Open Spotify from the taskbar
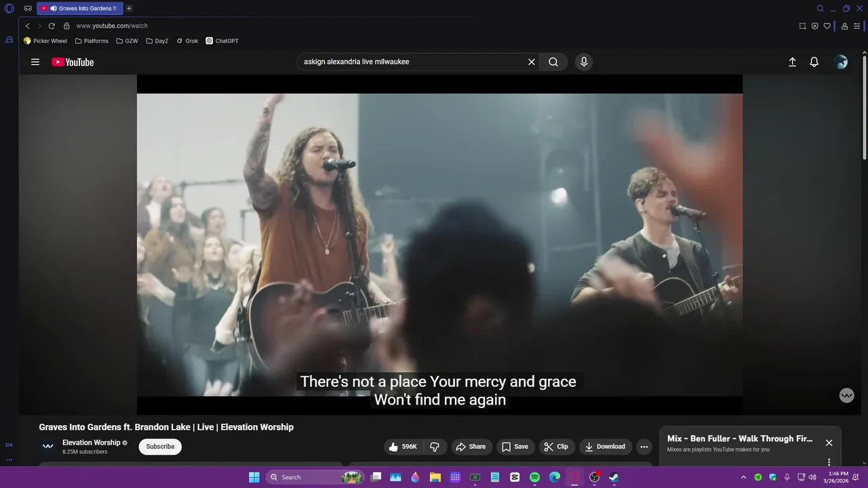 (x=534, y=477)
